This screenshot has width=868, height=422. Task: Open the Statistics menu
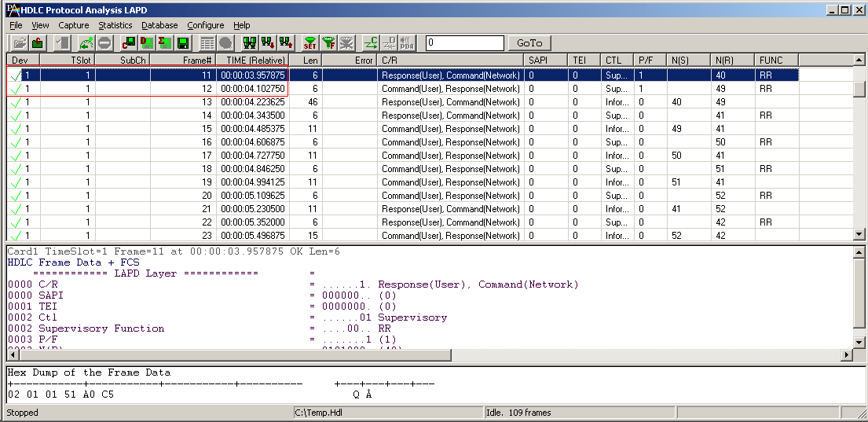tap(115, 25)
